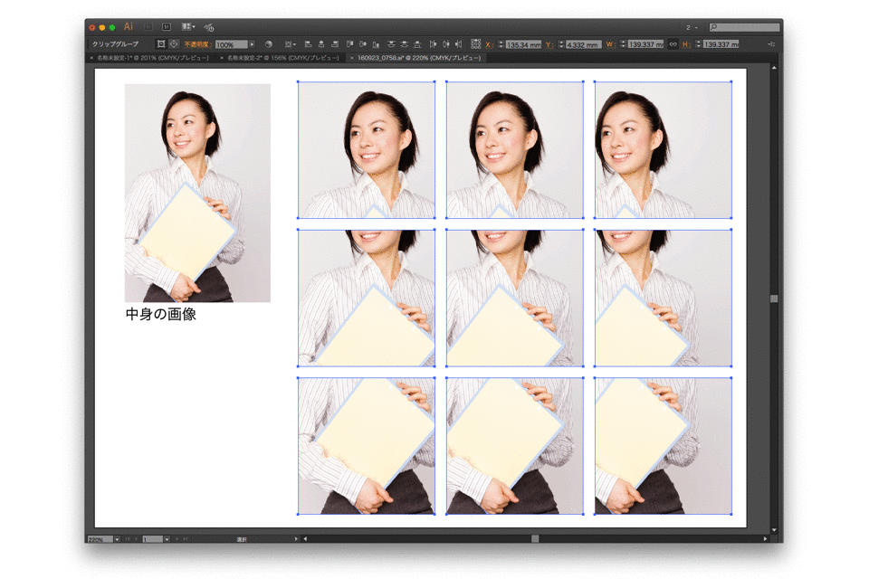Switch to the 名称未設定-1 document tab
This screenshot has width=869, height=588.
click(153, 58)
